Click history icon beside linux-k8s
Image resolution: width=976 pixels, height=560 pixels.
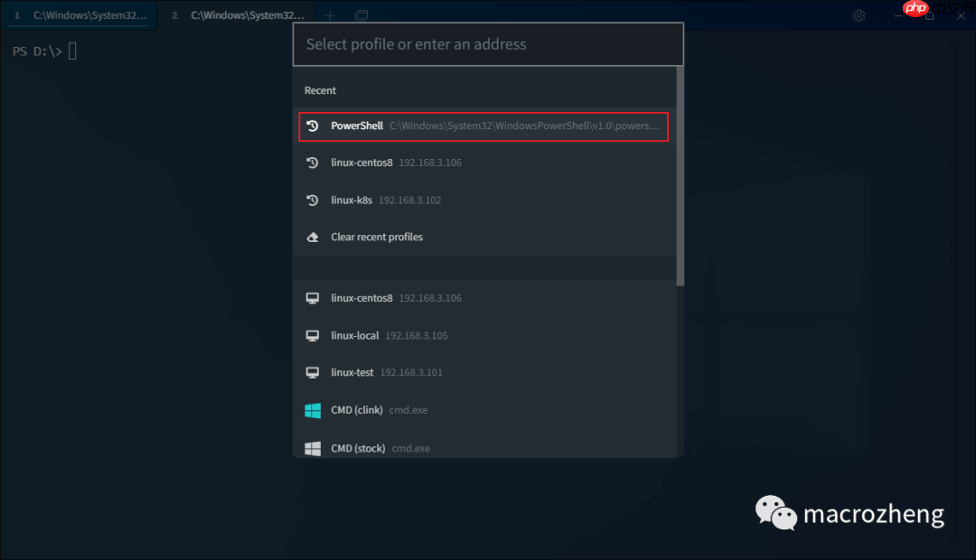click(x=313, y=200)
